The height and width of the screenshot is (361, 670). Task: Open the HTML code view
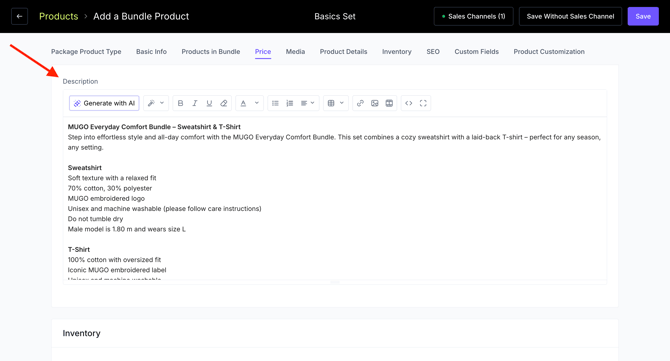pos(408,103)
